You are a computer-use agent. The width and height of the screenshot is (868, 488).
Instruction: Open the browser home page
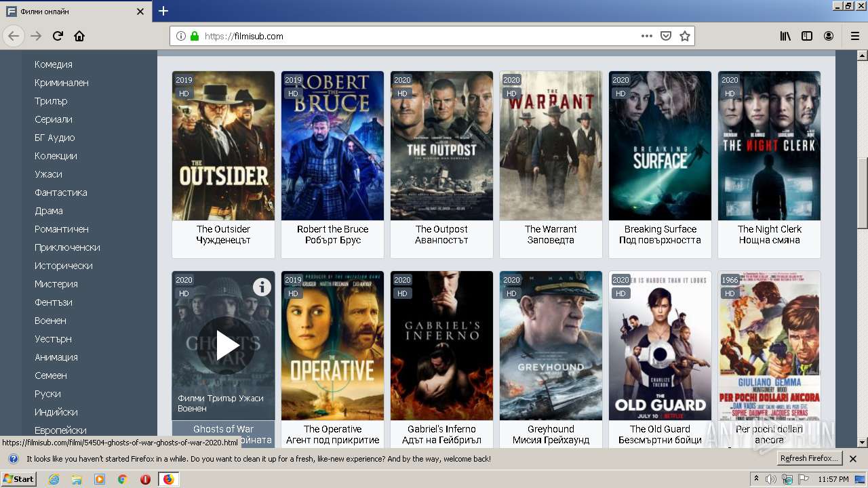pos(79,36)
